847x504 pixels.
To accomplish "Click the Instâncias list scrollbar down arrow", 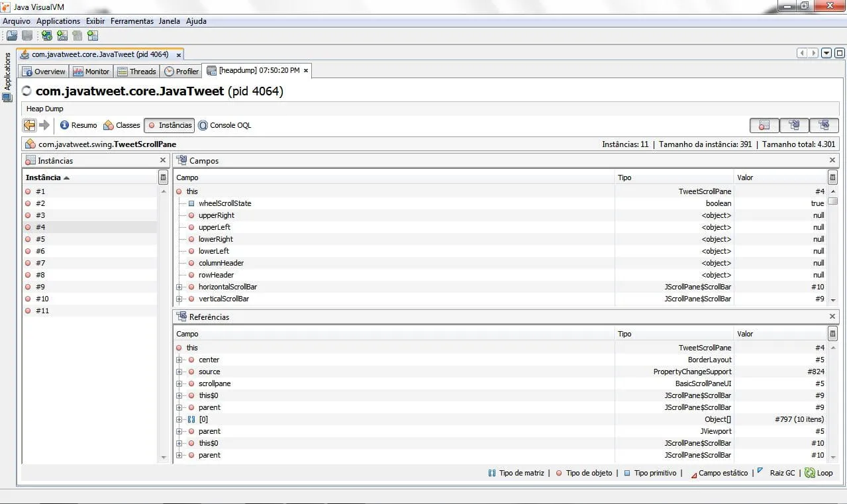I will pyautogui.click(x=164, y=458).
